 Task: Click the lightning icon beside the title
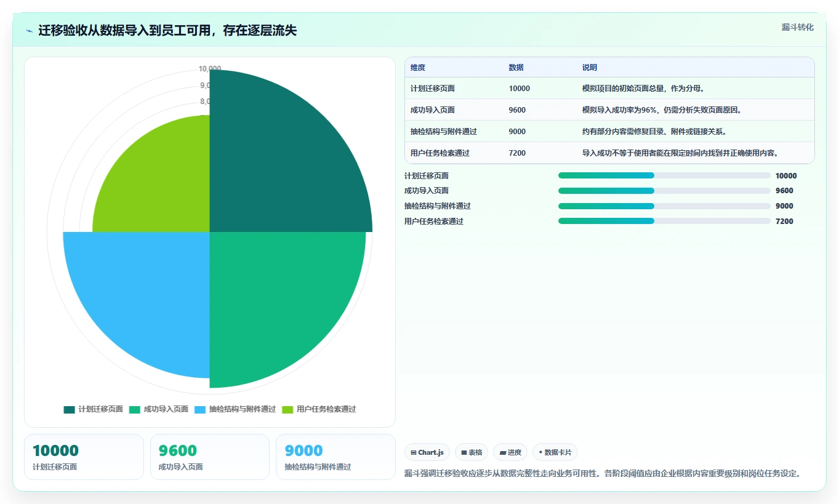point(30,31)
